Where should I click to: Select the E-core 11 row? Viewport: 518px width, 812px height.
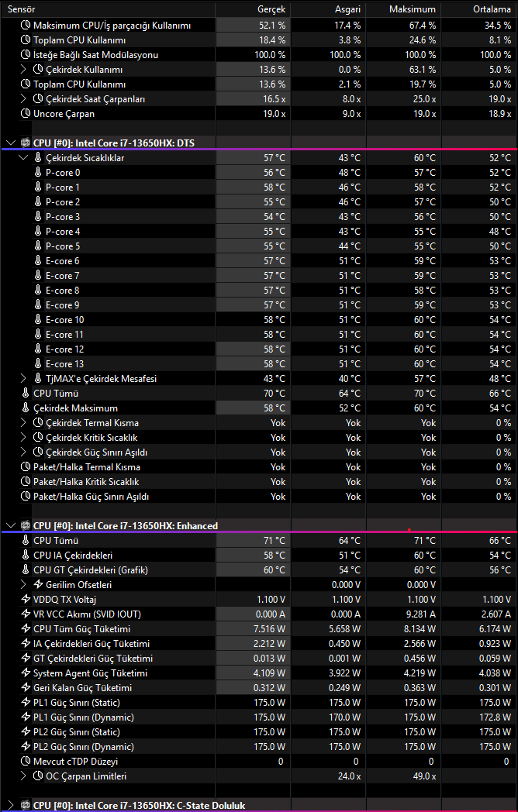click(x=259, y=334)
